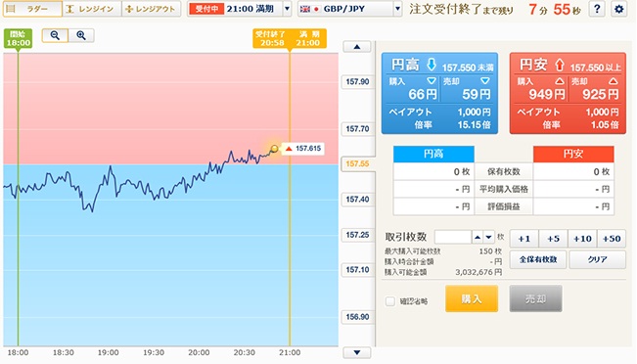This screenshot has height=364, width=637.
Task: Move the price axis down with the arrow
Action: coord(357,352)
